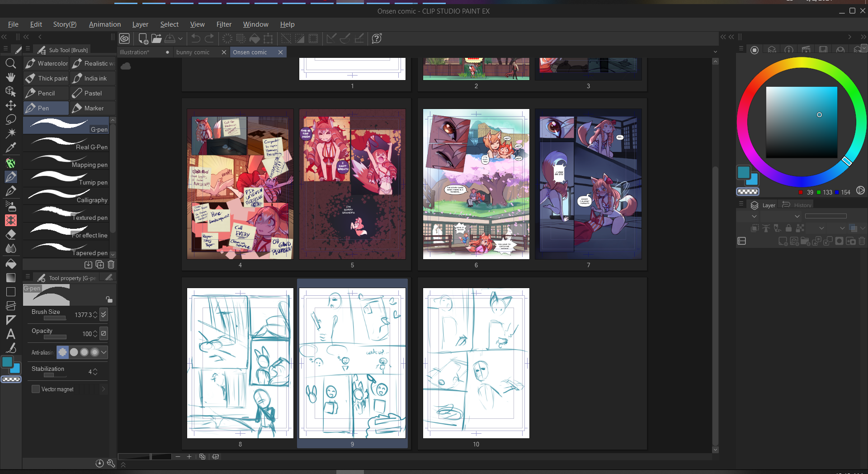This screenshot has height=474, width=868.
Task: Expand the anti-aliasing options dropdown
Action: (104, 352)
